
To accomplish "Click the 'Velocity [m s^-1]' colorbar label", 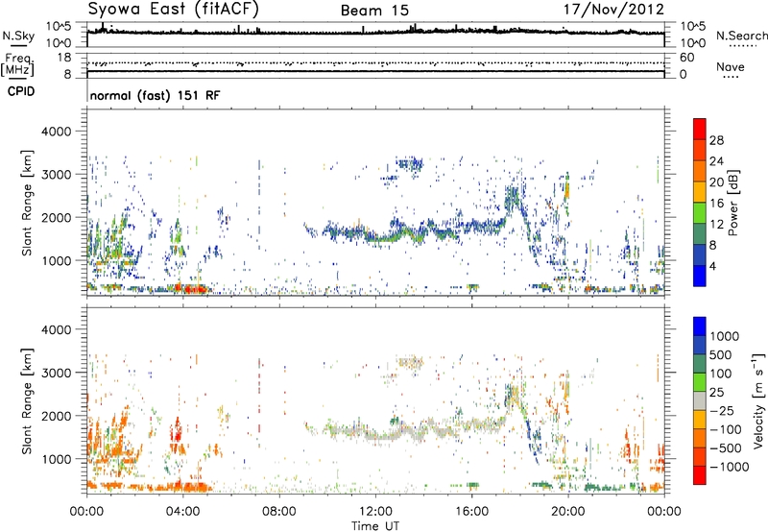I will pyautogui.click(x=757, y=400).
